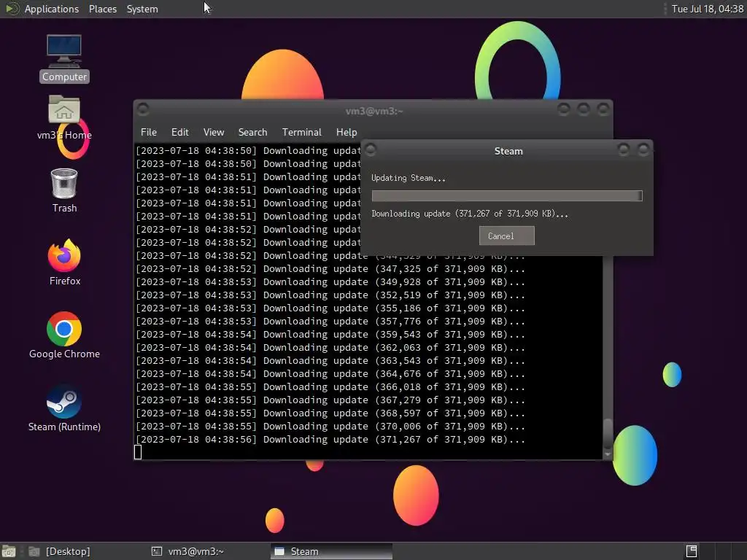Screen dimensions: 747x560
Task: Click the terminal cursor block on last line
Action: 138,452
